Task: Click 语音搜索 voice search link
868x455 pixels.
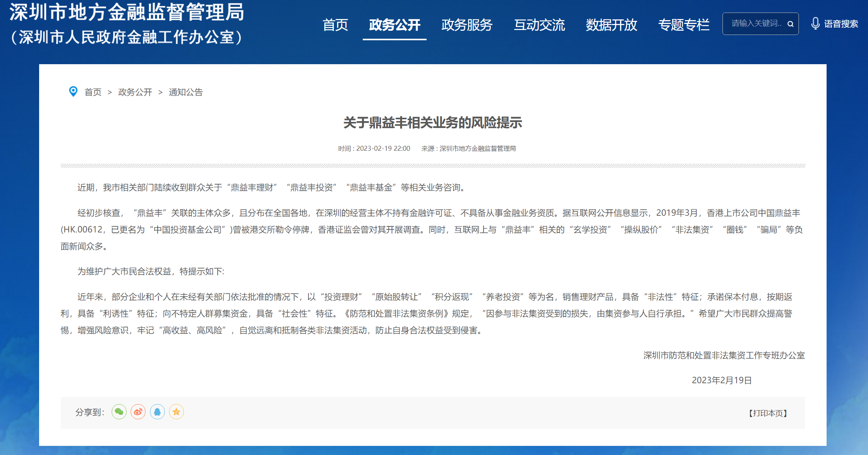Action: pos(841,24)
